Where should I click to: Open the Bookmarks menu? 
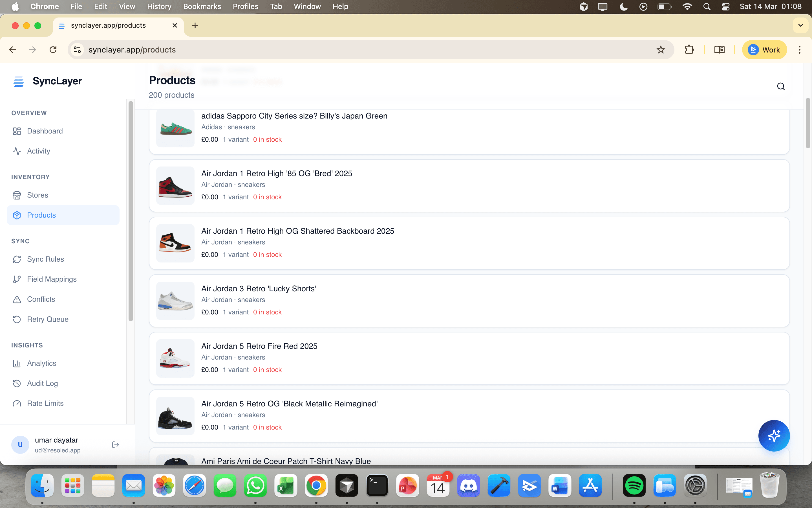[x=202, y=6]
